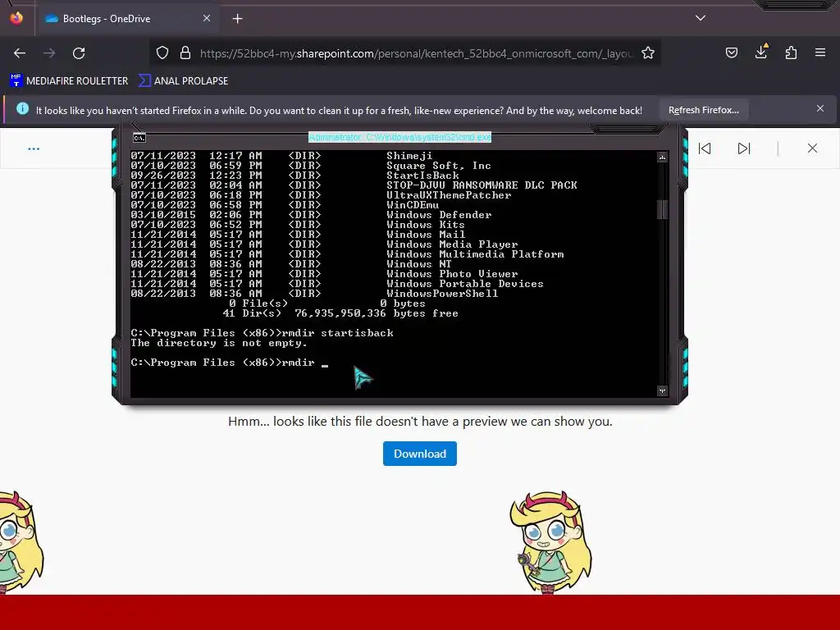This screenshot has width=840, height=630.
Task: Close the OneDrive file preview
Action: [812, 148]
